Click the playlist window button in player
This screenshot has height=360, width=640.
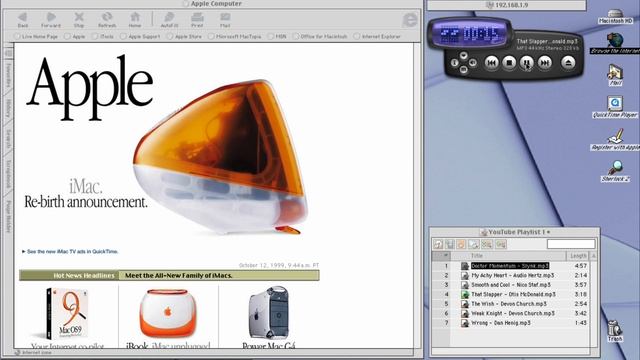pos(464,70)
